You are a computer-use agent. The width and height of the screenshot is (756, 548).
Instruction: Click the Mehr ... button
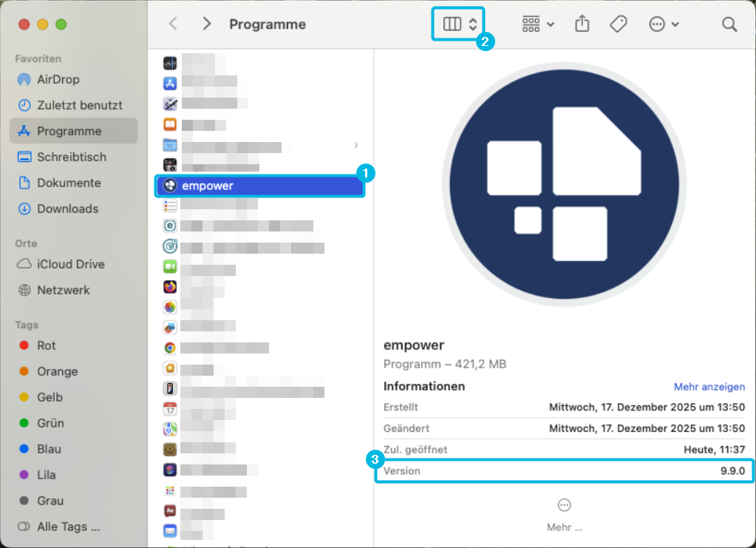click(x=564, y=515)
